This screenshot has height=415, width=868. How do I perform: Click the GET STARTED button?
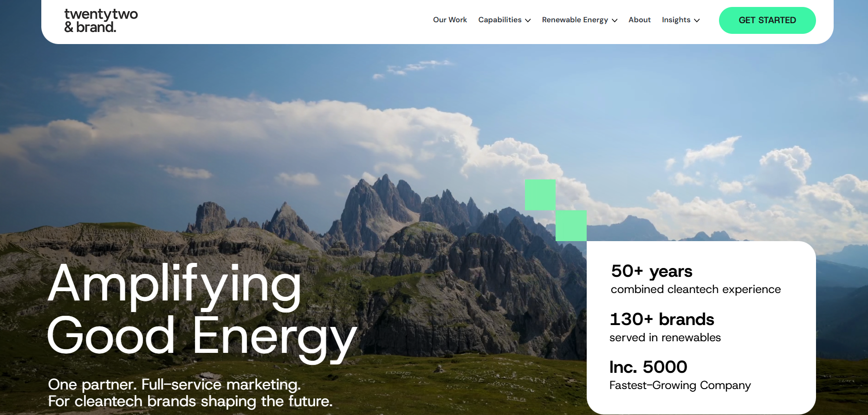[767, 20]
